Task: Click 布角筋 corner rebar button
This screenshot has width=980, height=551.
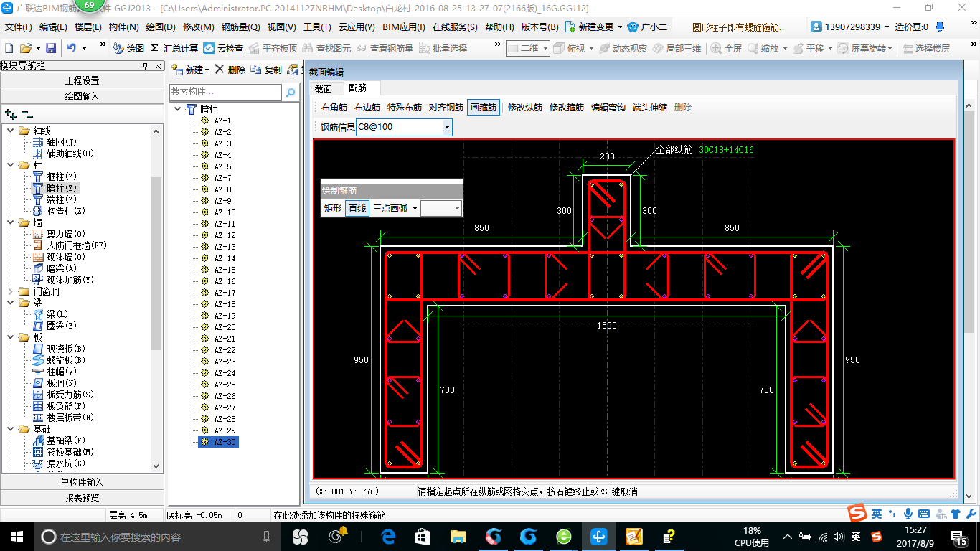Action: (334, 108)
